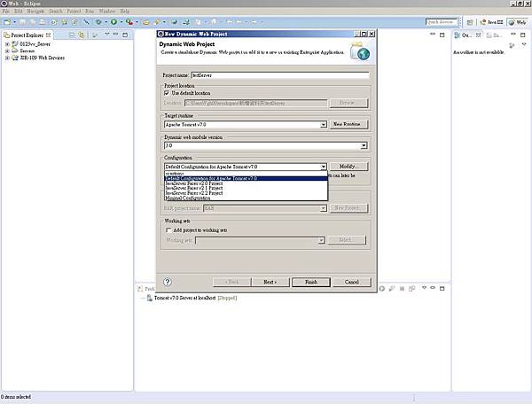The height and width of the screenshot is (404, 532).
Task: Click the New Runtime button
Action: click(x=348, y=124)
